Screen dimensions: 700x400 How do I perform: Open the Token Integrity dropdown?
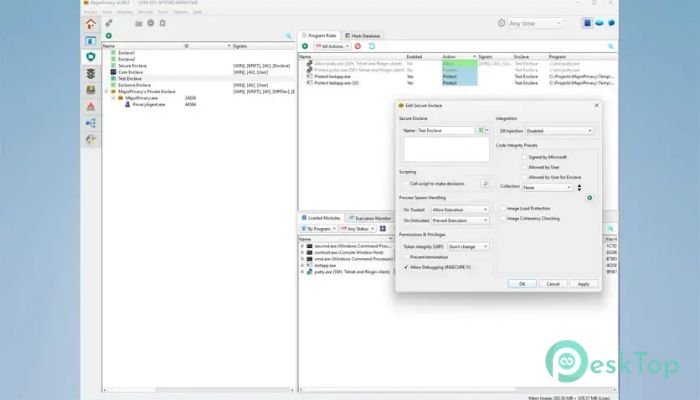(x=468, y=246)
